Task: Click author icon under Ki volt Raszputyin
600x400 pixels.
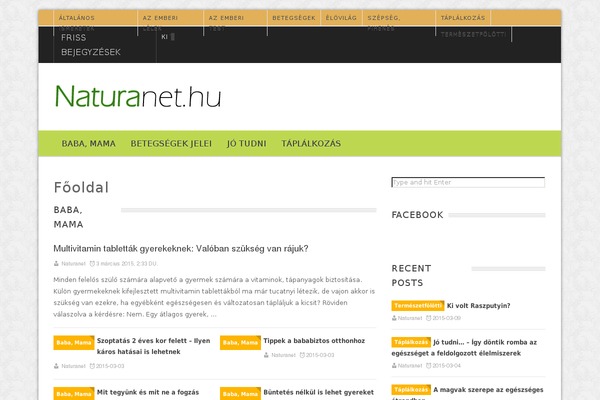Action: 394,318
